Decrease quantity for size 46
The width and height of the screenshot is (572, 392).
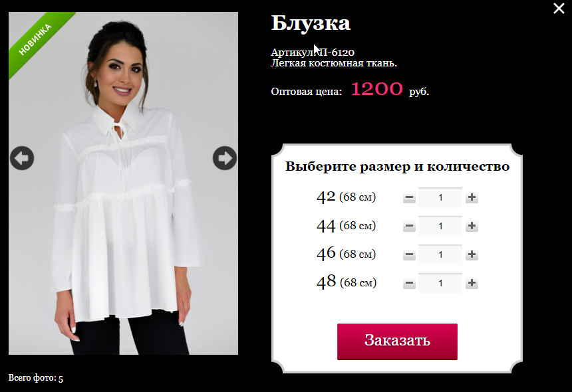coord(409,254)
